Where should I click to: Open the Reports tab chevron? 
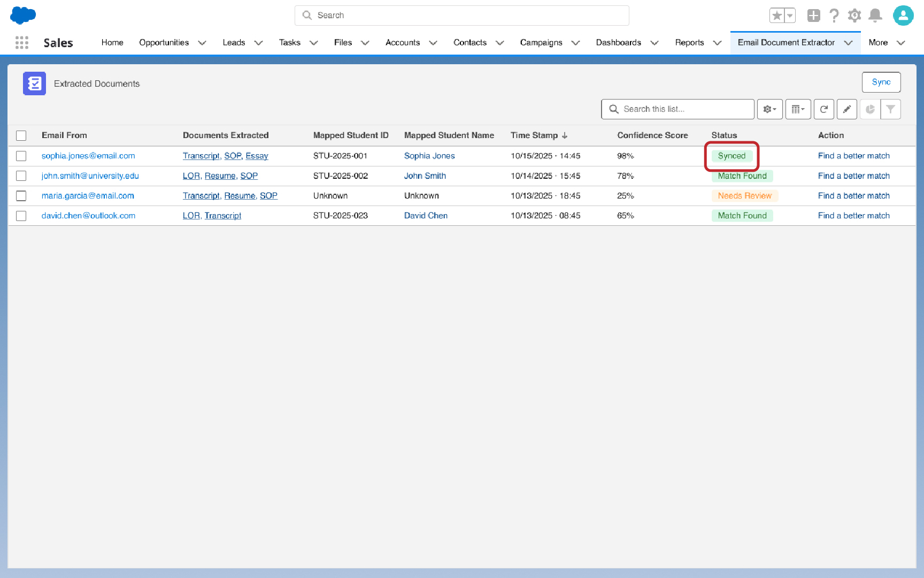pyautogui.click(x=717, y=42)
